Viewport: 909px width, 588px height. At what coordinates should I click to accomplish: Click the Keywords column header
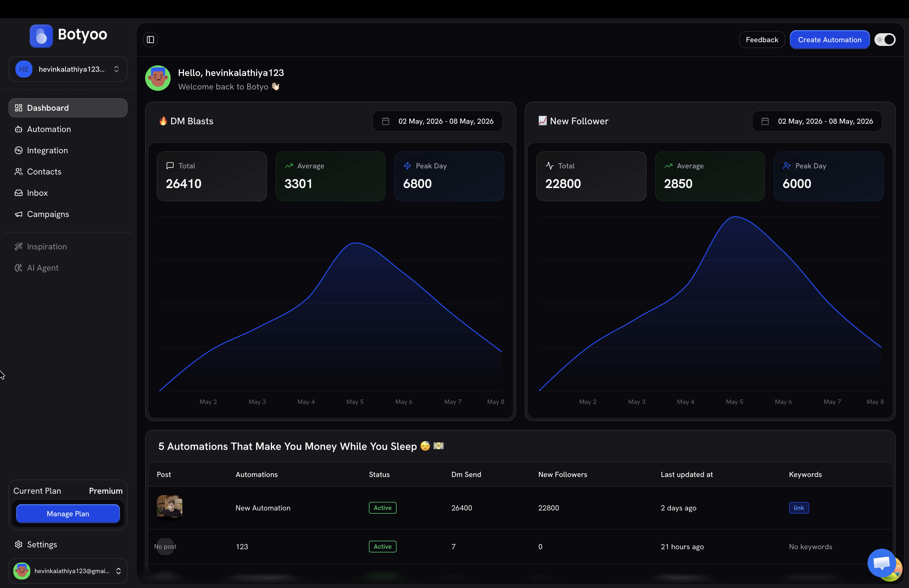click(805, 474)
